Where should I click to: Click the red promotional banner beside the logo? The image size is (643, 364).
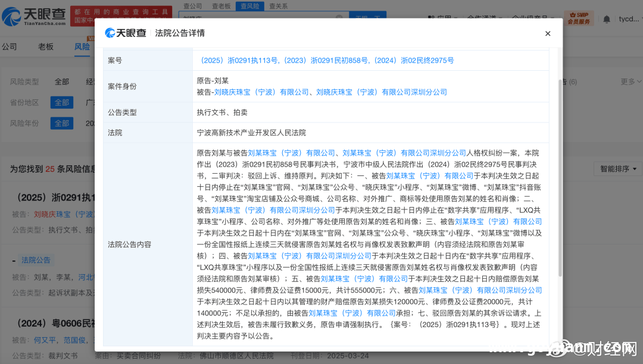tap(121, 16)
